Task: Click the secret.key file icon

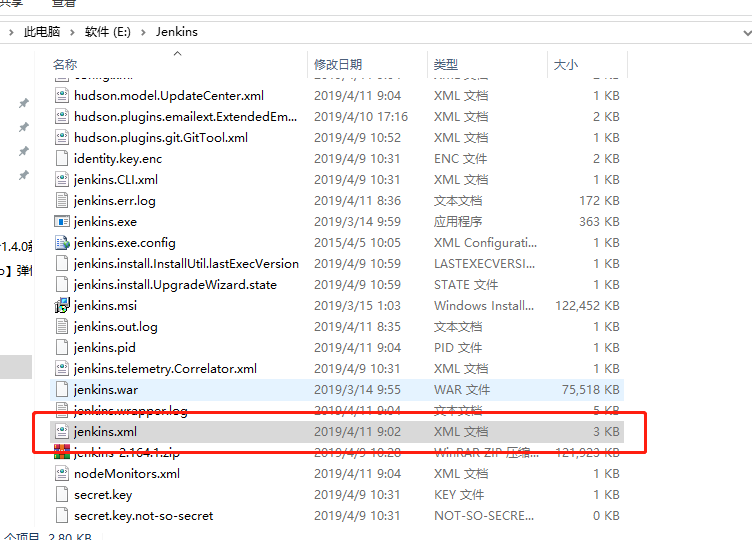Action: point(62,495)
